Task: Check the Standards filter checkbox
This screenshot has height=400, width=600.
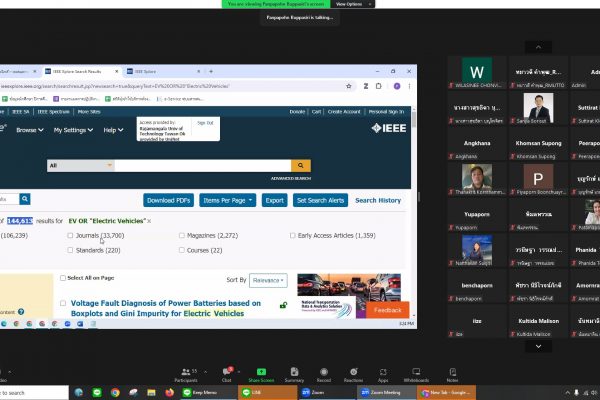Action: tap(70, 250)
